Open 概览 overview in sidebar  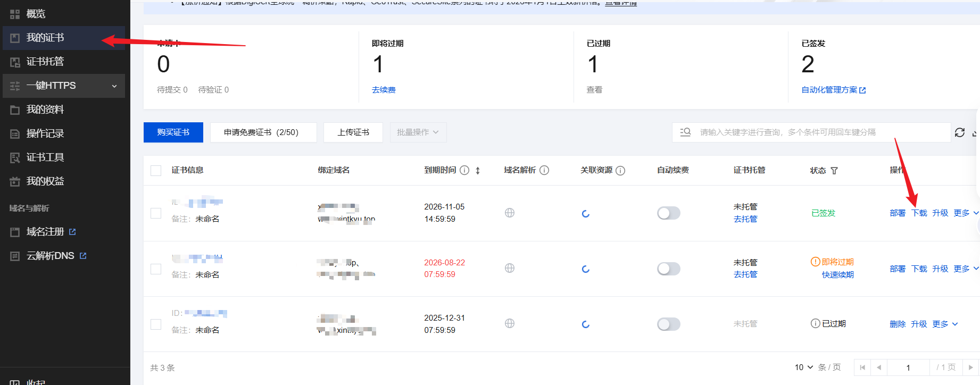coord(36,14)
